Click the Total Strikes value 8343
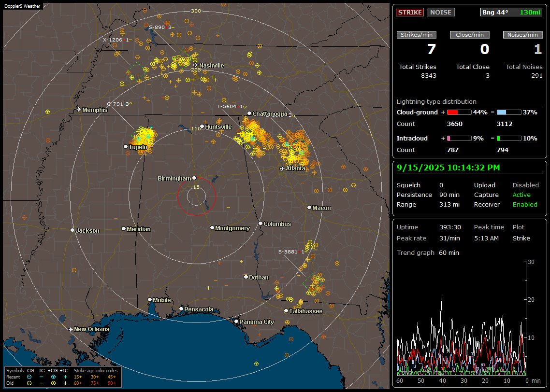Screen dimensions: 550x392 tap(429, 76)
